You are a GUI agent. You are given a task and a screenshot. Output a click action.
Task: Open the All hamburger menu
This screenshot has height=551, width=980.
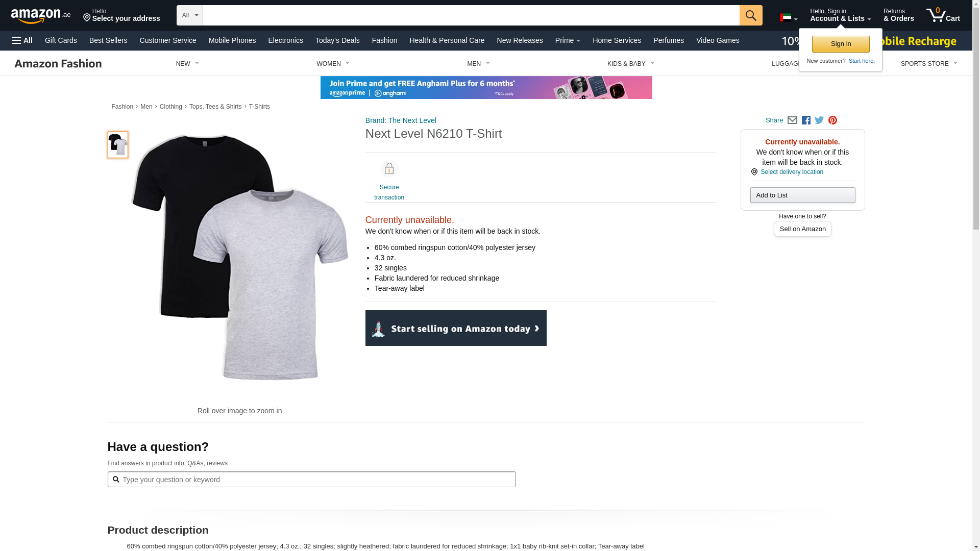point(22,40)
